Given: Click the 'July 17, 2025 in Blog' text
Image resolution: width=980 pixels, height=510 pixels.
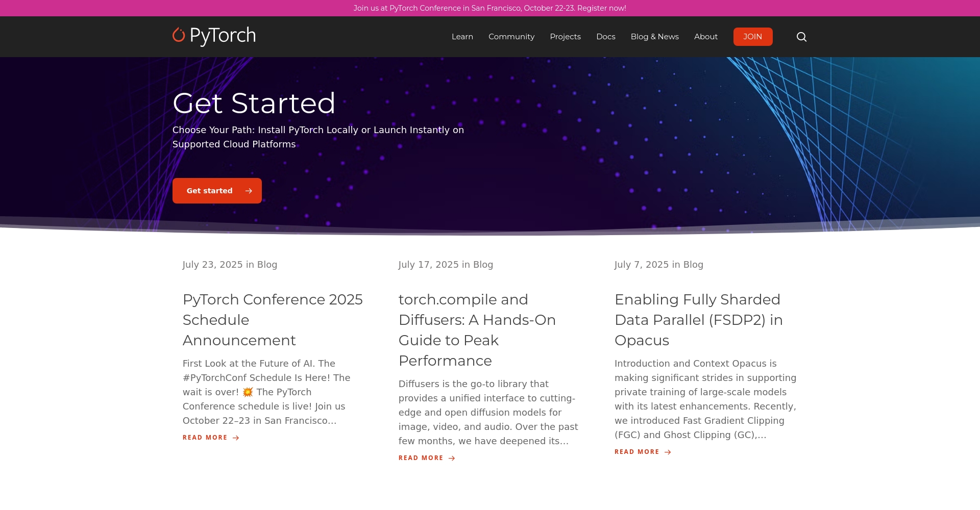Looking at the screenshot, I should 446,265.
